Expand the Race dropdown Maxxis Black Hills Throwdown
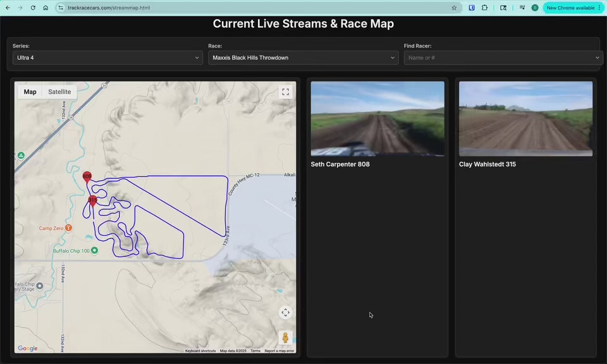This screenshot has width=607, height=364. (303, 58)
